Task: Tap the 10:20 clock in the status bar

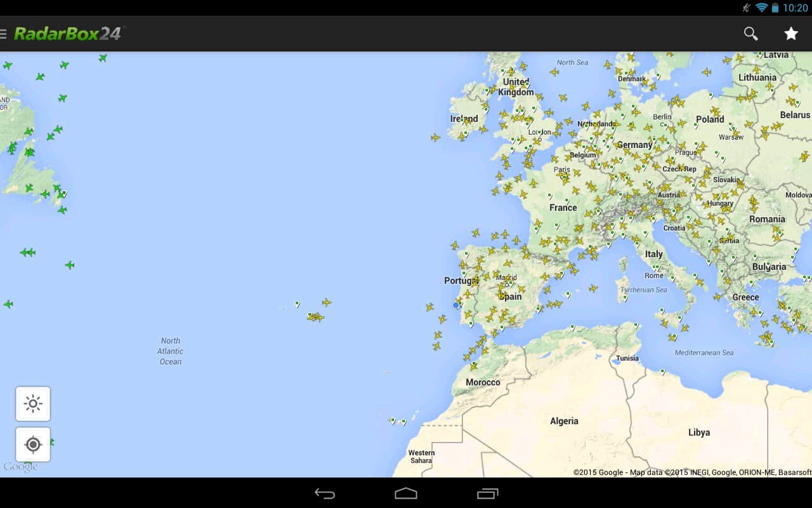Action: 795,8
